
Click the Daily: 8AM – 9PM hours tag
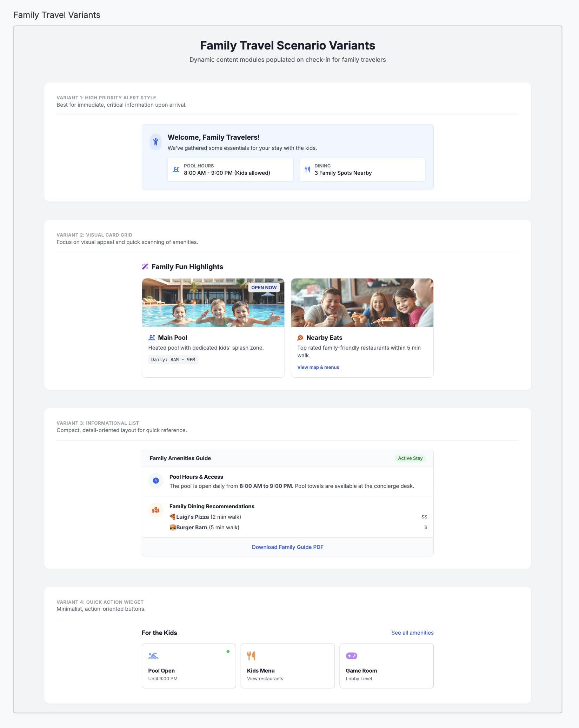tap(173, 360)
